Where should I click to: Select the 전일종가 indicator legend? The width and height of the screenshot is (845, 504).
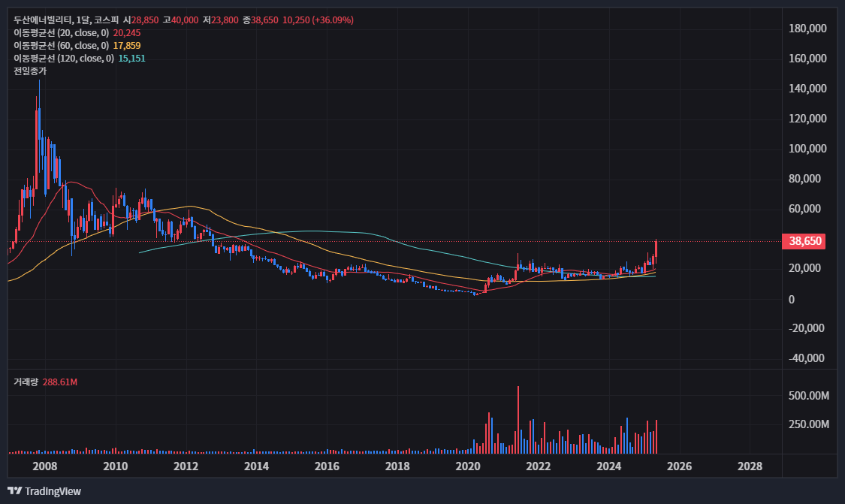[x=30, y=71]
